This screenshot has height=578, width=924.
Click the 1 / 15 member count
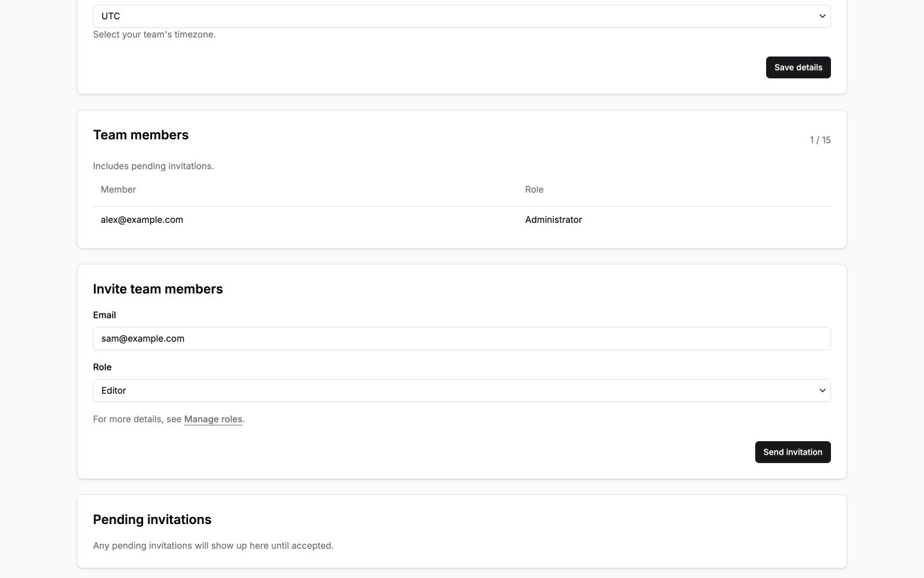pos(820,140)
